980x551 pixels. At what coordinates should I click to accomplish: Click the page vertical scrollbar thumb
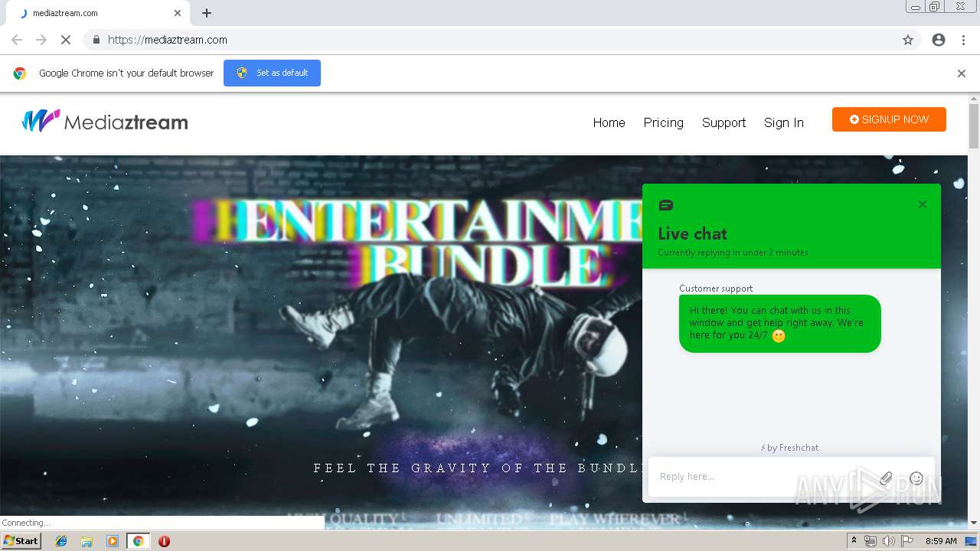coord(974,126)
